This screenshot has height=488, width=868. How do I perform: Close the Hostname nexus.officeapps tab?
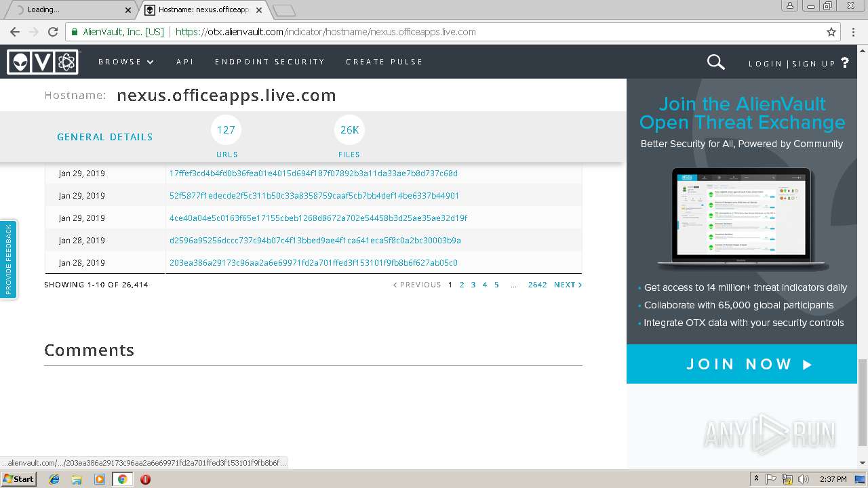coord(259,10)
